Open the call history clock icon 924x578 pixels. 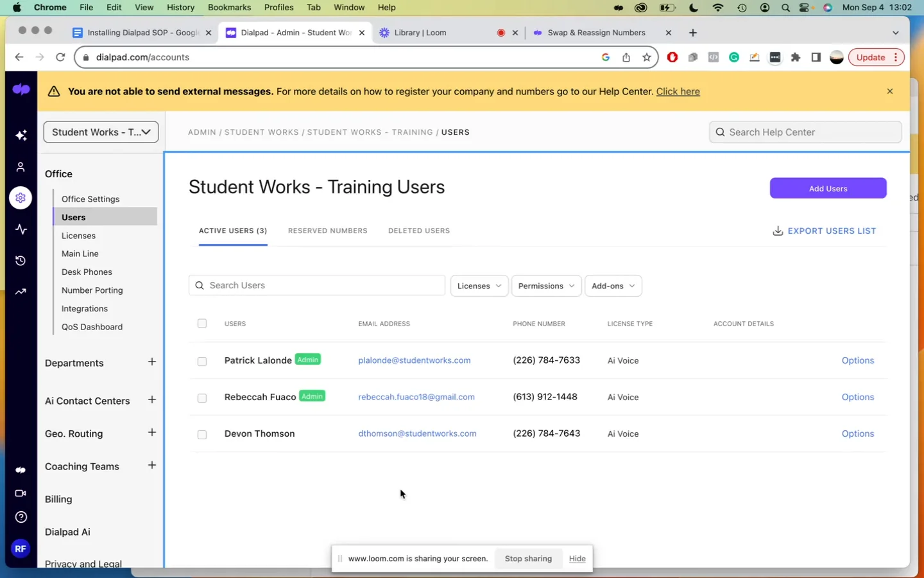pyautogui.click(x=21, y=261)
